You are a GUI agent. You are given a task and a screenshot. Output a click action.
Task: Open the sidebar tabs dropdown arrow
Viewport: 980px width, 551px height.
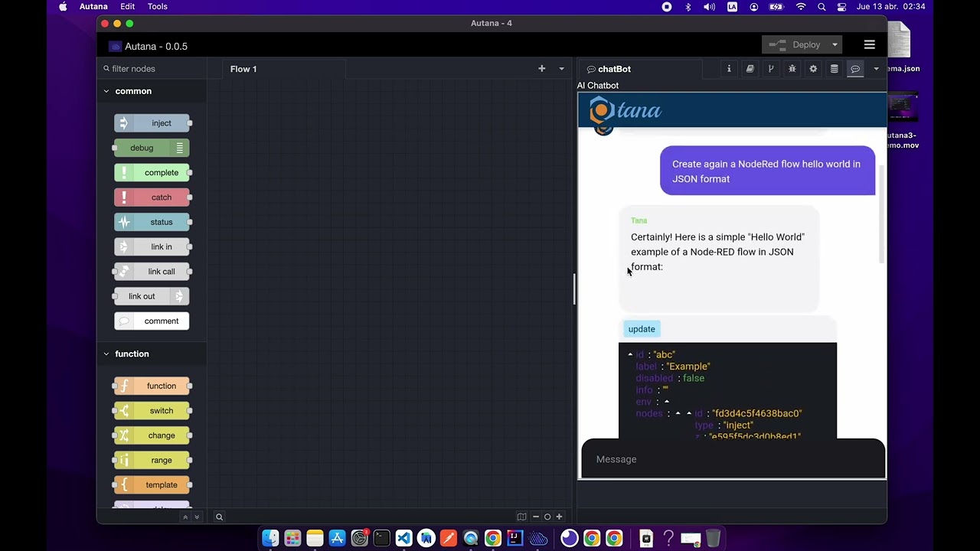tap(877, 69)
